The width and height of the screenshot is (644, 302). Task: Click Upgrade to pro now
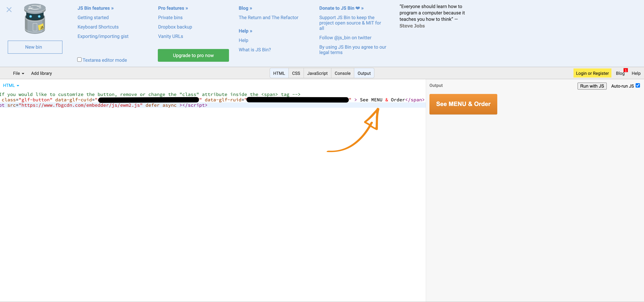(193, 55)
